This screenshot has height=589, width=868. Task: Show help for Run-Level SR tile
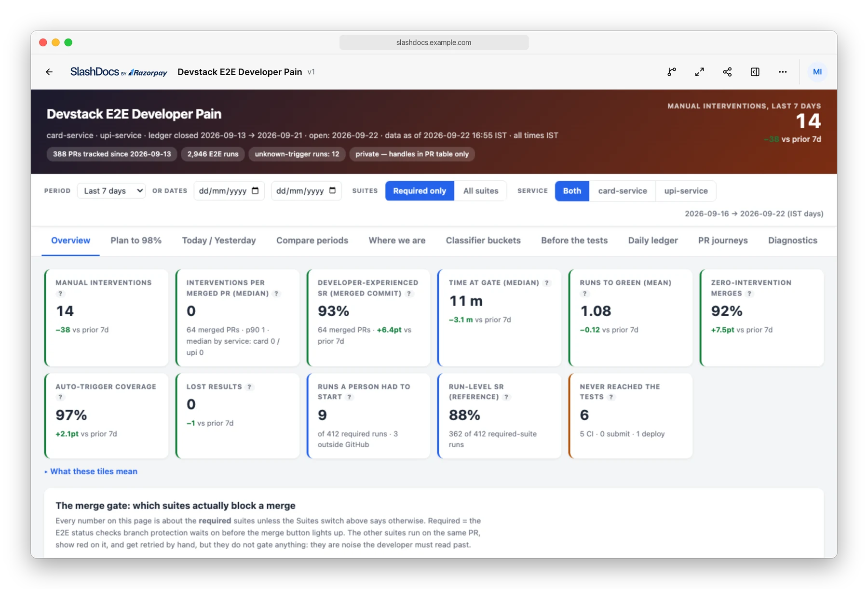506,397
